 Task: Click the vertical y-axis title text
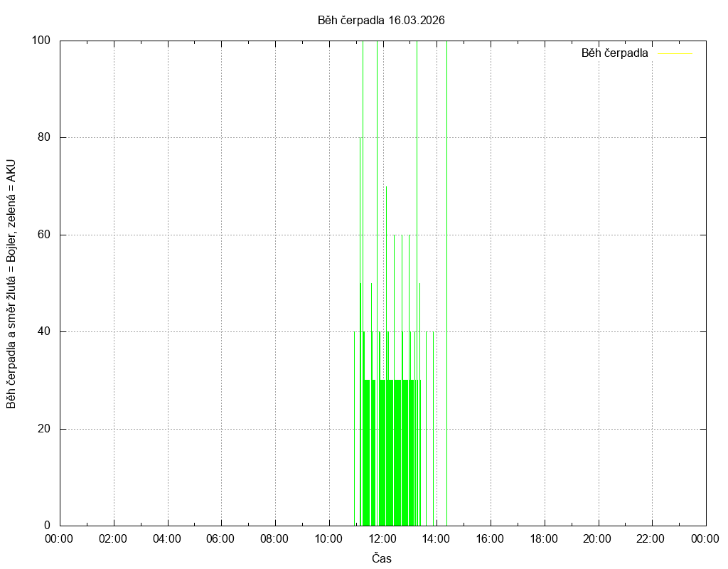click(x=11, y=283)
